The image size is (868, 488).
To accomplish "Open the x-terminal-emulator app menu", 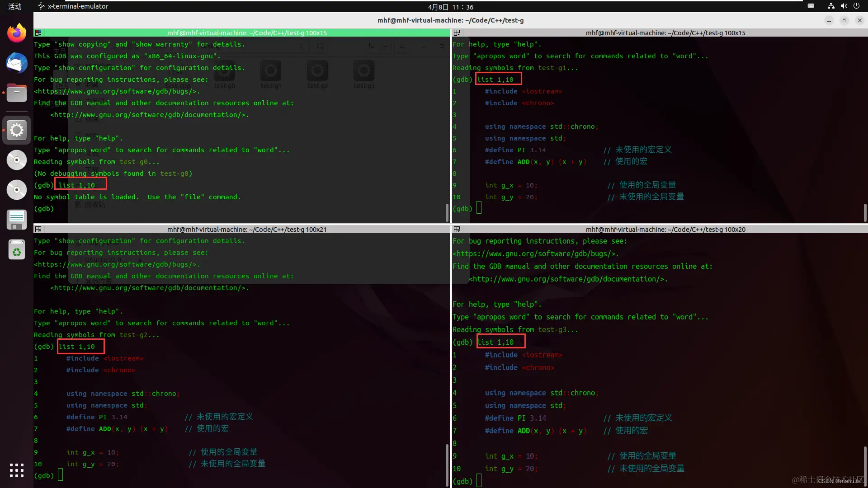I will (x=73, y=6).
